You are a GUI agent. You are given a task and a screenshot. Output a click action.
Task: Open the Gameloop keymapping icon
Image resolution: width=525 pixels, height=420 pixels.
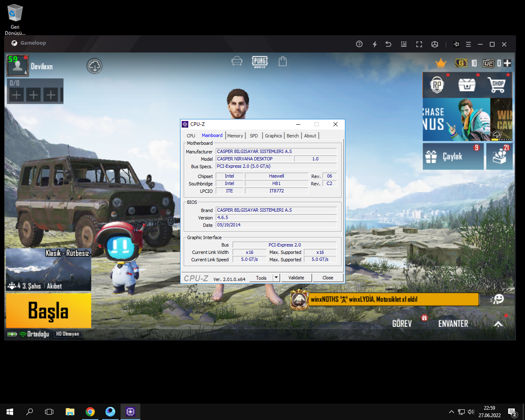[404, 44]
